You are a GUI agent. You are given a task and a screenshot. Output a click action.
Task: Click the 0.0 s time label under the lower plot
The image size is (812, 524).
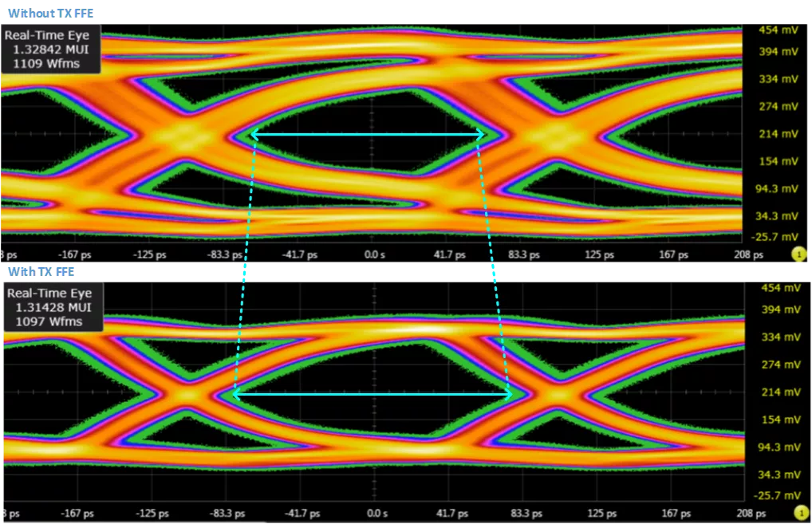coord(377,513)
